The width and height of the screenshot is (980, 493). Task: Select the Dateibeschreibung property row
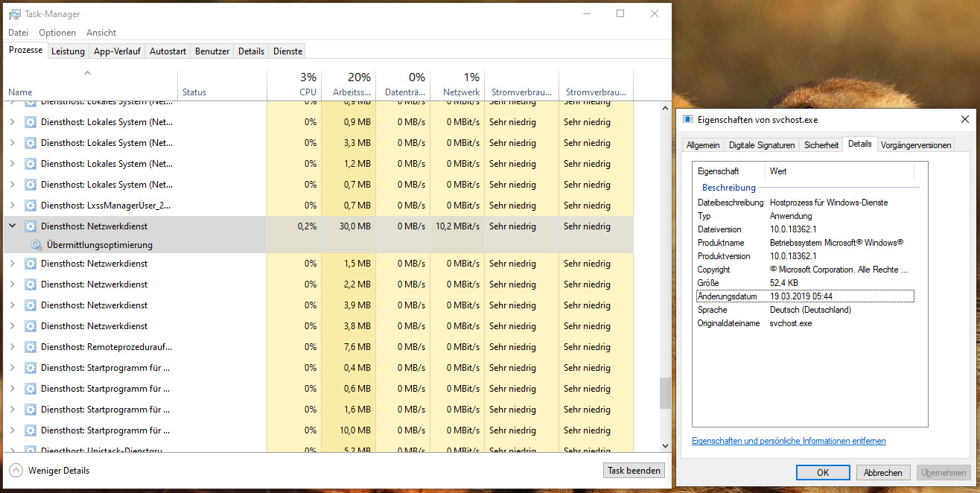point(805,203)
